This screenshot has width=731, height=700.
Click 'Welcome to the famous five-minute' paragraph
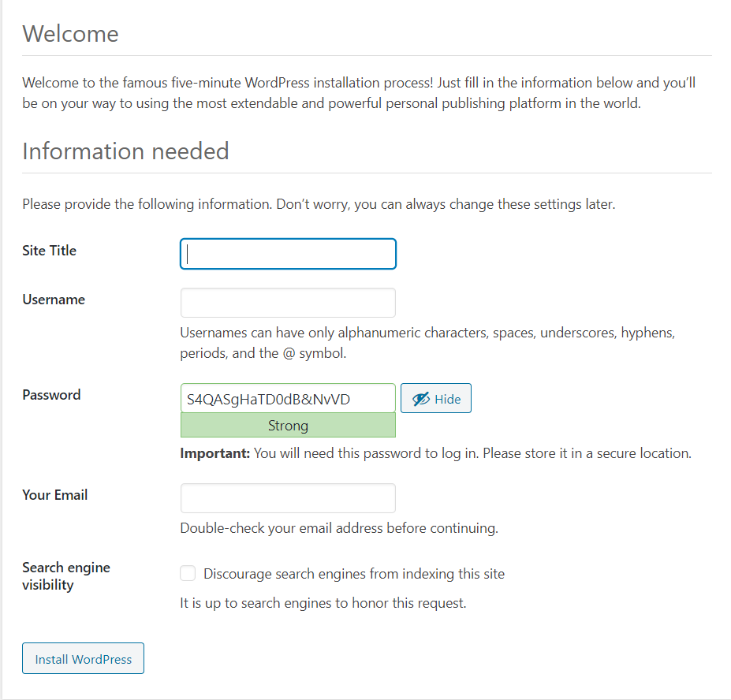pos(359,93)
